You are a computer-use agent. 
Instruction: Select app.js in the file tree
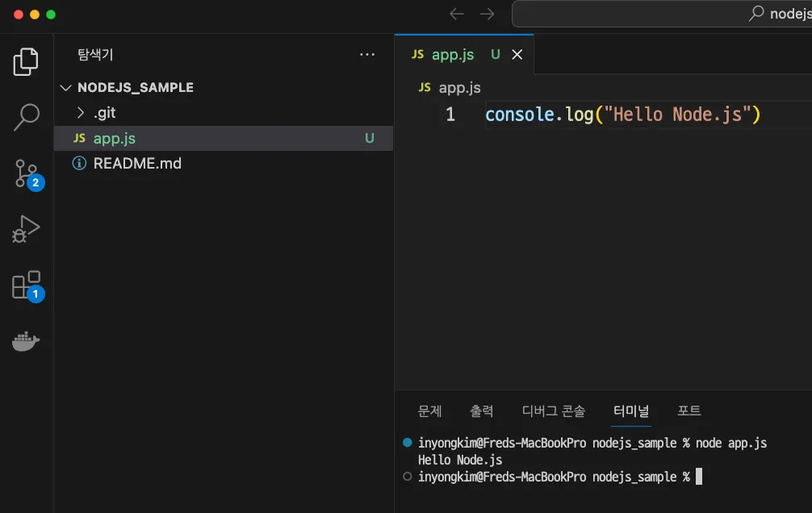115,138
